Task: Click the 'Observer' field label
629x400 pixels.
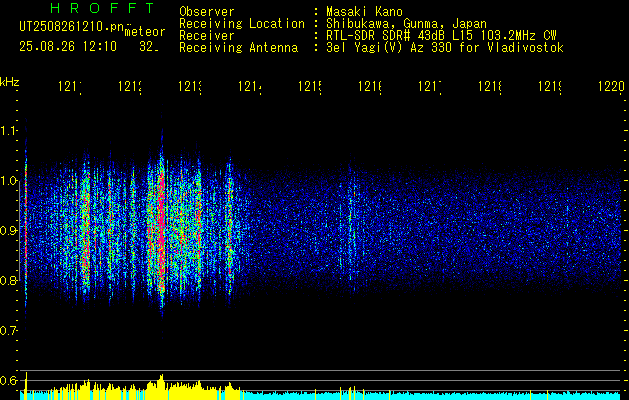Action: point(207,12)
